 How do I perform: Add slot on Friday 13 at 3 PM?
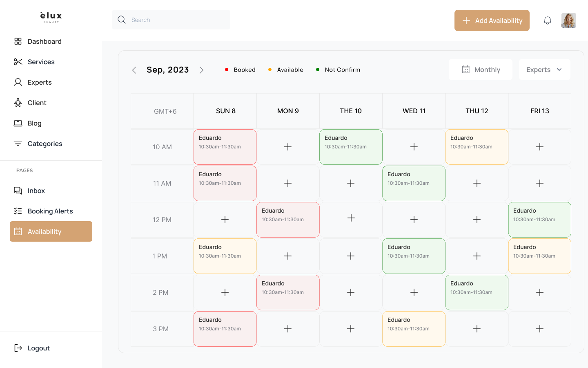(540, 329)
